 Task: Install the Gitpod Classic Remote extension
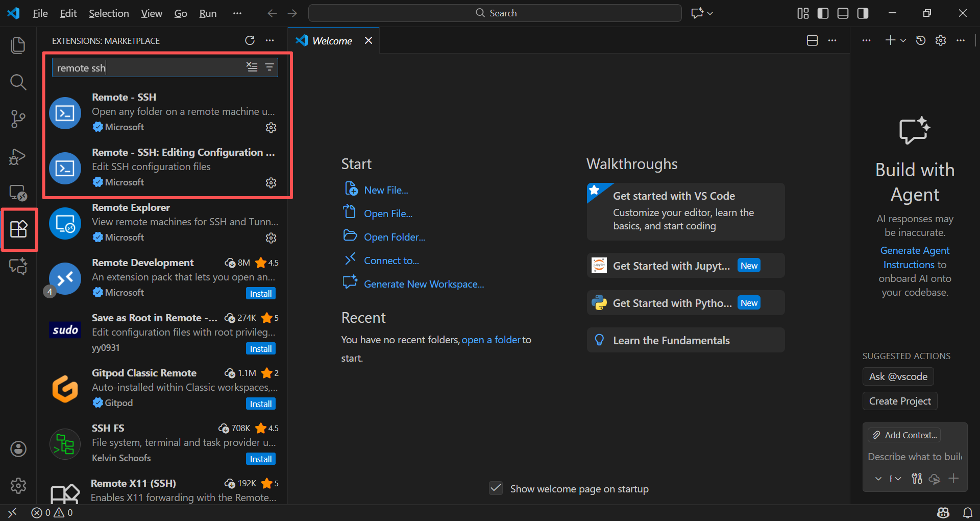pos(261,404)
